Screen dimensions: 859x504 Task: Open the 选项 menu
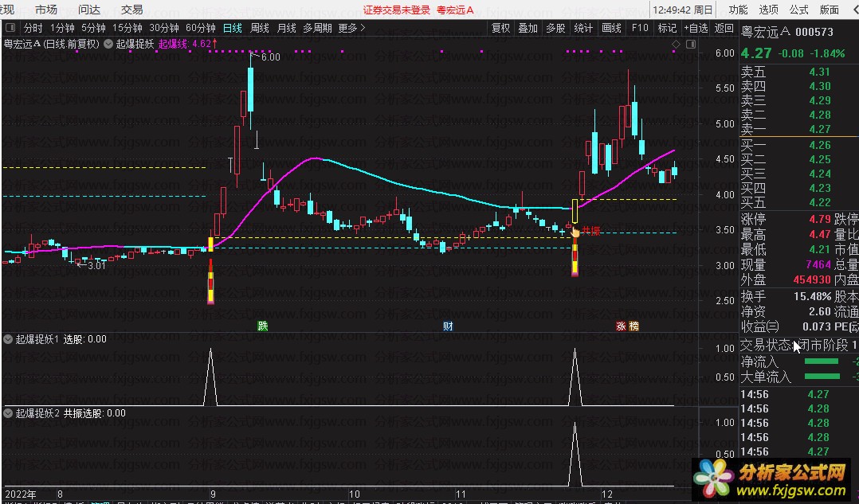pos(769,10)
